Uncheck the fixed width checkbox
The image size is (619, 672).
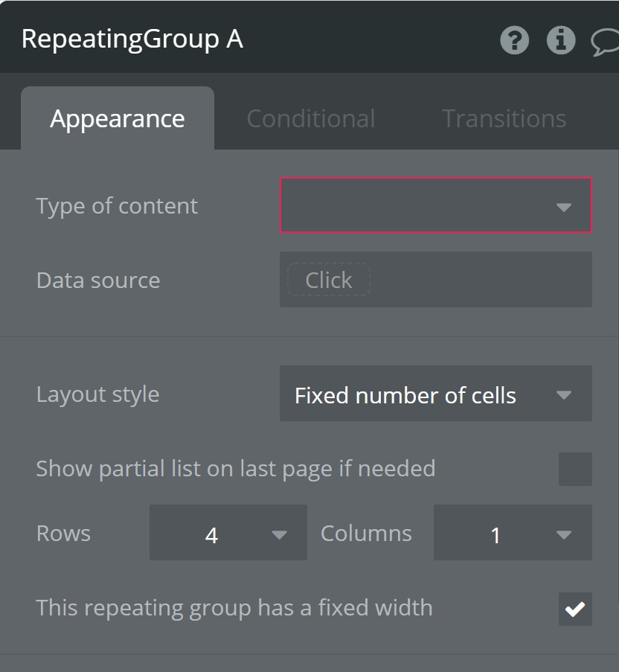[575, 608]
